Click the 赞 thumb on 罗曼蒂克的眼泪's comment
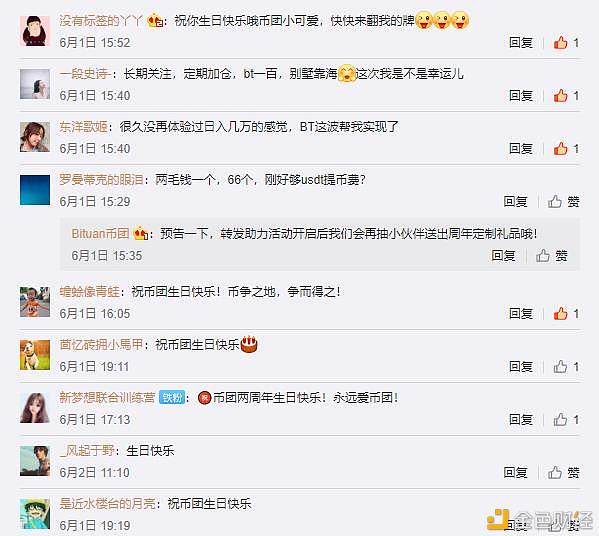The width and height of the screenshot is (599, 536). (563, 201)
